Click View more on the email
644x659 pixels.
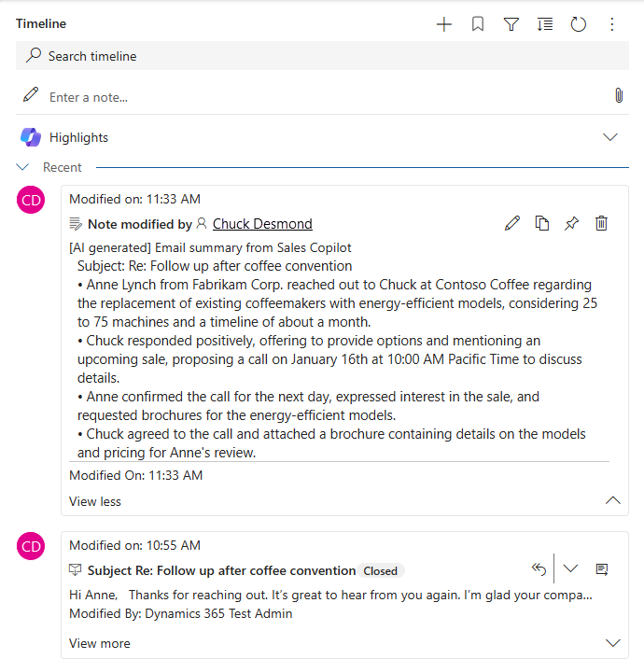point(100,643)
